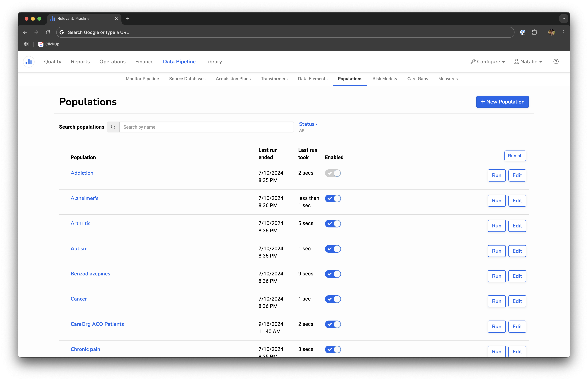
Task: Open the Benzodiazepines population link
Action: point(90,274)
